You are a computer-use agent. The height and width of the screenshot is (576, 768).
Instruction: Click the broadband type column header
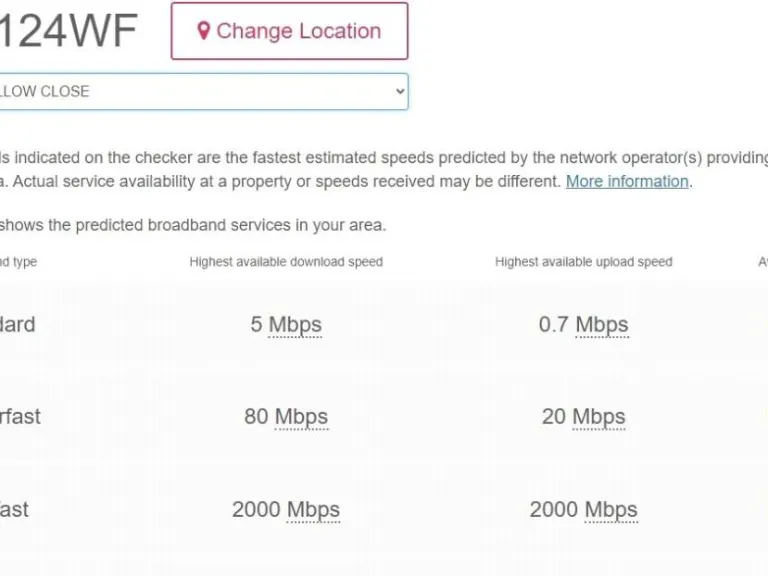[x=18, y=262]
